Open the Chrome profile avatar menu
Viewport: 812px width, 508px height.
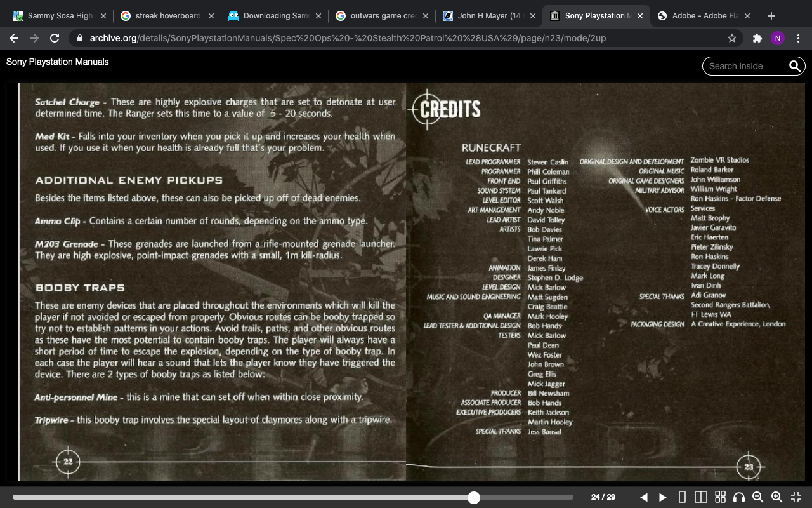[x=778, y=38]
